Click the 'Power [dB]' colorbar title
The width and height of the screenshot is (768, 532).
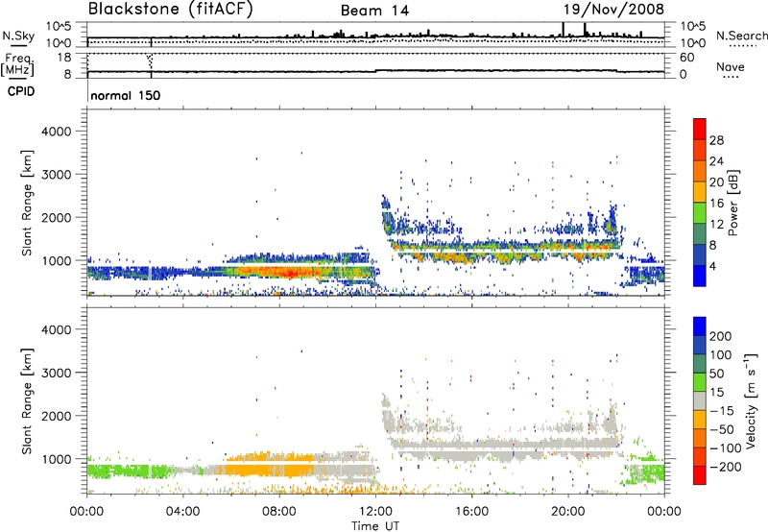pyautogui.click(x=733, y=203)
